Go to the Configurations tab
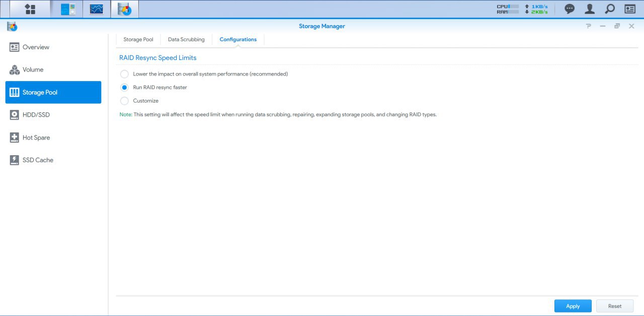Screen dimensions: 644x316 pyautogui.click(x=238, y=39)
